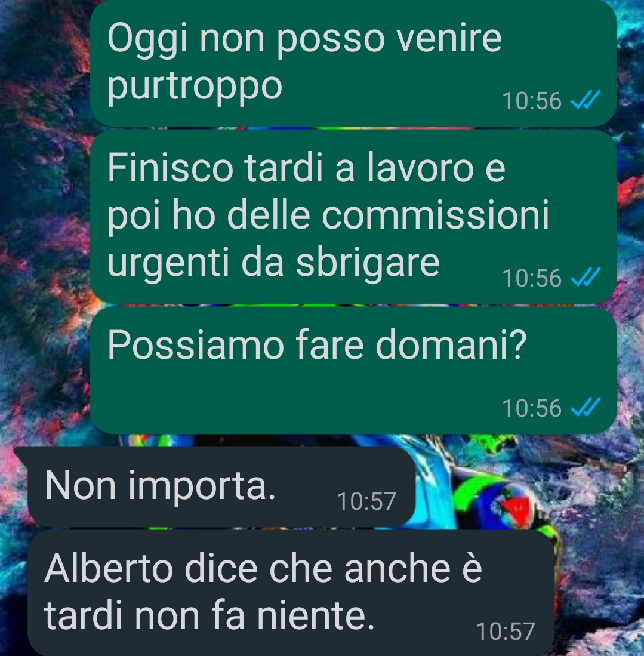This screenshot has height=656, width=644.
Task: Tap blue read ticks on "Finisco tardi" message
Action: tap(586, 278)
